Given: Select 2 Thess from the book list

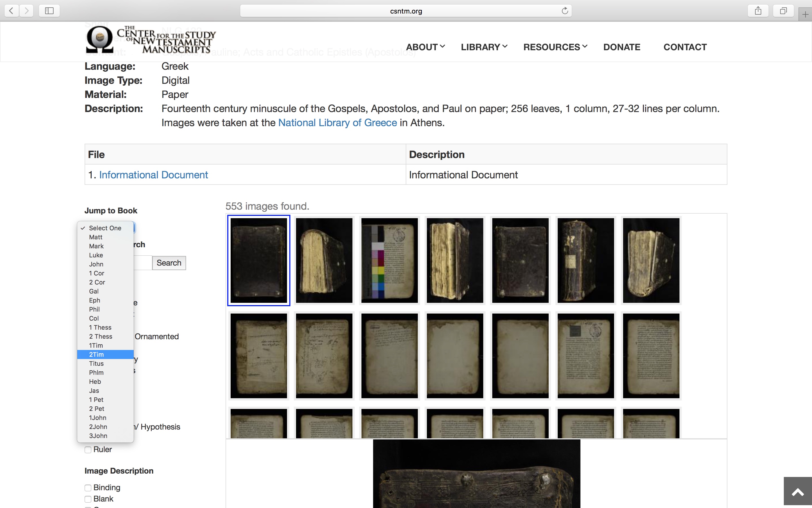Looking at the screenshot, I should (x=105, y=336).
